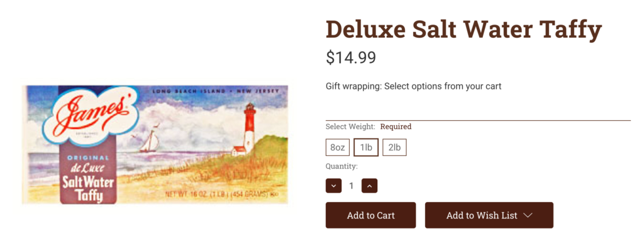644x236 pixels.
Task: Expand the wish list chevron arrow
Action: coord(528,215)
